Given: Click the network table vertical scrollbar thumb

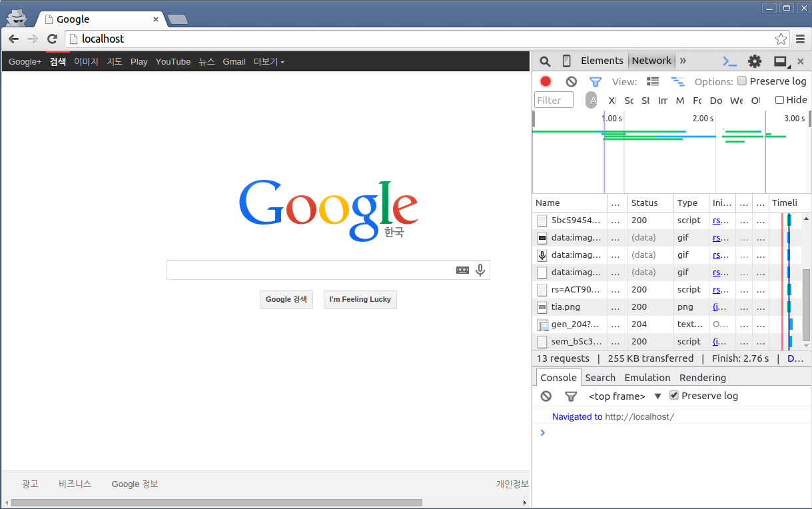Looking at the screenshot, I should 807,305.
